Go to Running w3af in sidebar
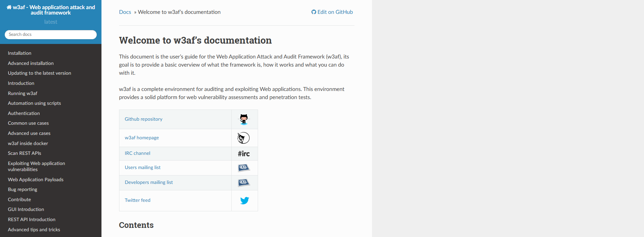The height and width of the screenshot is (237, 644). [23, 93]
